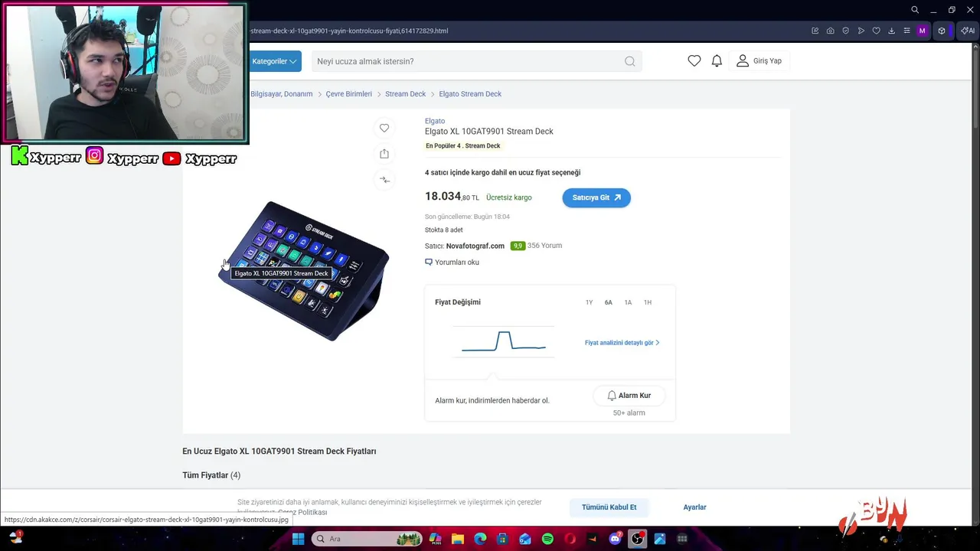
Task: Take a snapshot with the camera icon
Action: [x=831, y=31]
